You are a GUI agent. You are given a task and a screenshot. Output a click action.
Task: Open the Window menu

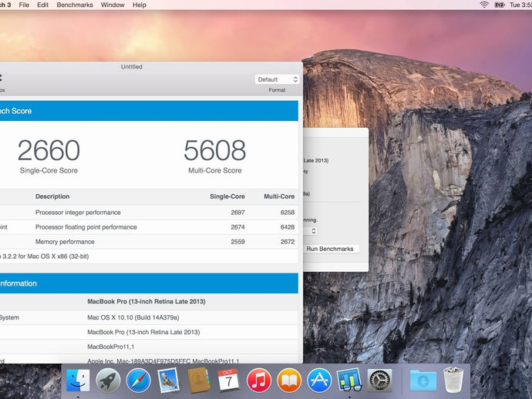[x=113, y=5]
